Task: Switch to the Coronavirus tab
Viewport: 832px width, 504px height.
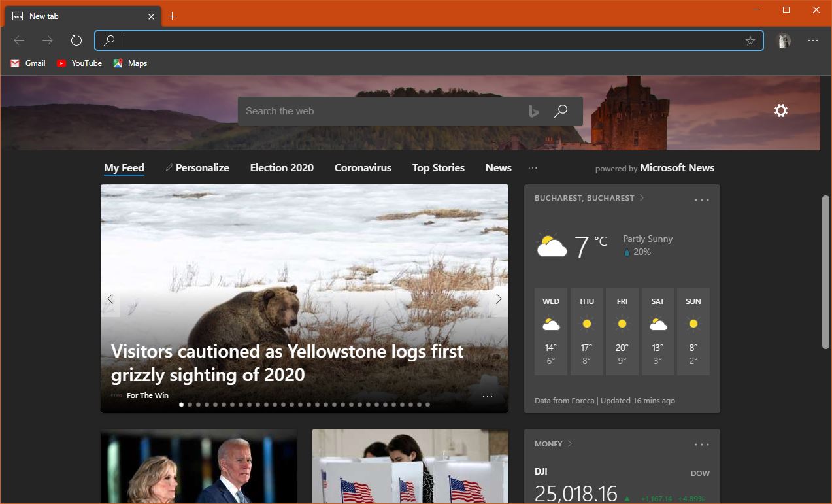Action: (363, 168)
